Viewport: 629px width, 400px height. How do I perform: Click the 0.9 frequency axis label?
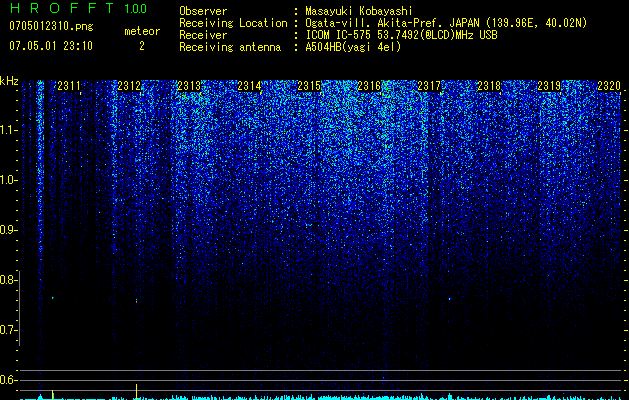click(x=9, y=230)
